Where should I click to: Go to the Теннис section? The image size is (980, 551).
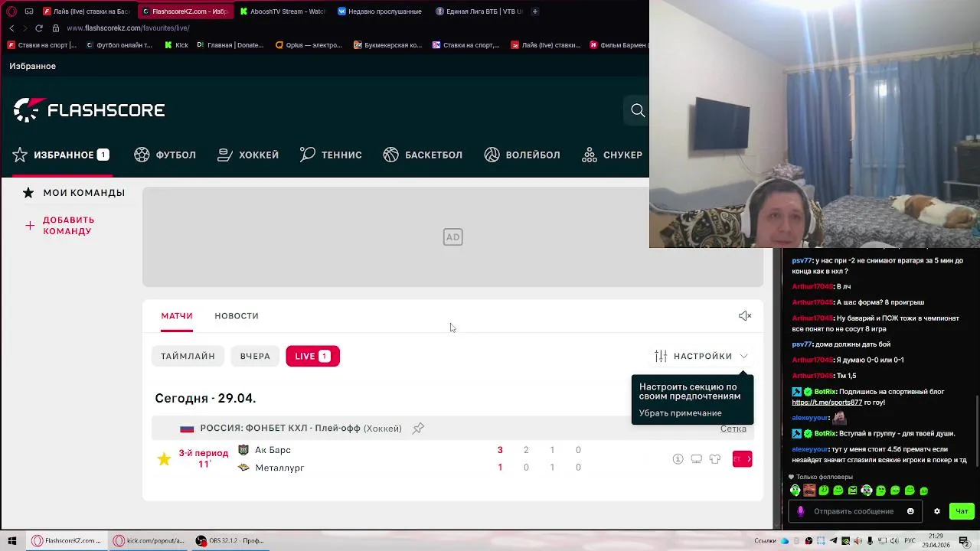click(331, 155)
